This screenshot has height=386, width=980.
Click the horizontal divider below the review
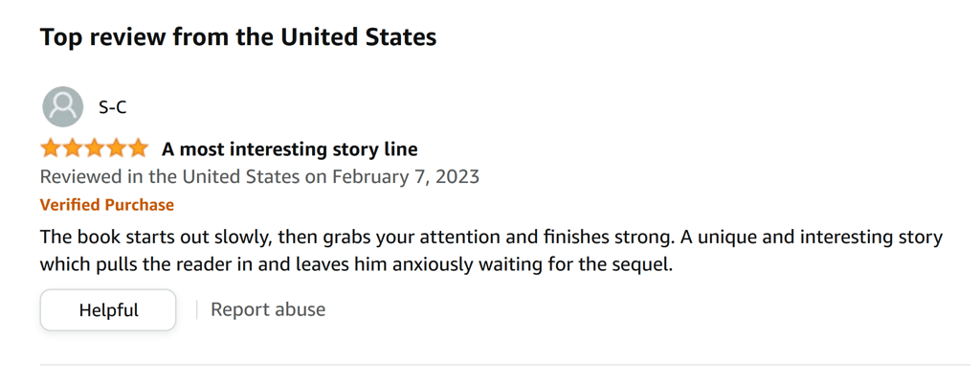(505, 364)
